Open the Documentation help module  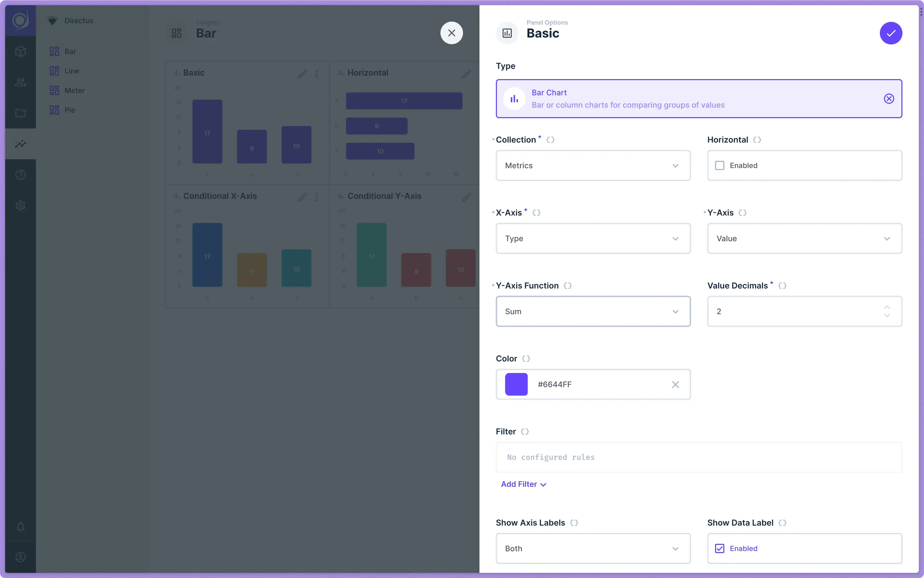21,175
